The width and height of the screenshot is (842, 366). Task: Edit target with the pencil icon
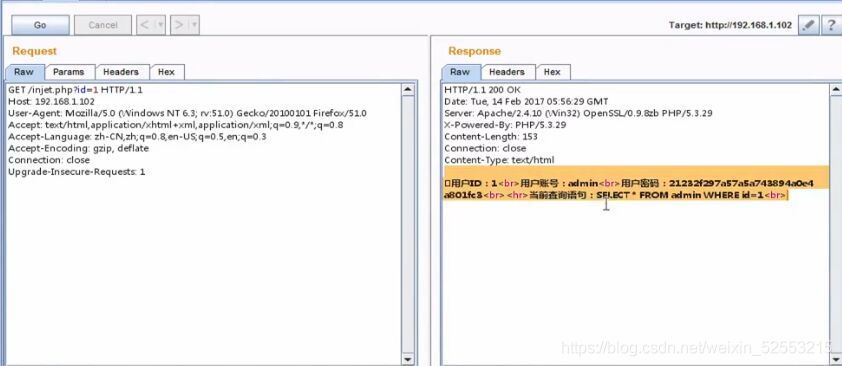808,25
